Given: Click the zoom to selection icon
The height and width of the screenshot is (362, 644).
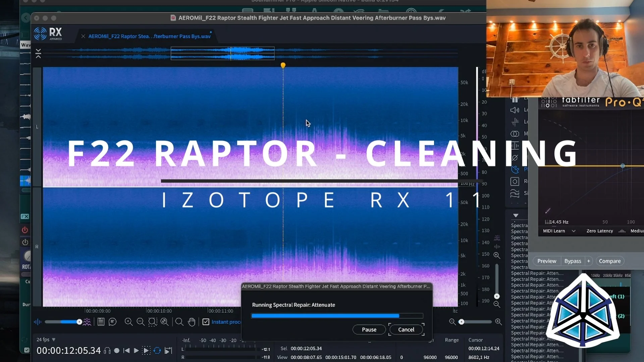Looking at the screenshot, I should 153,322.
